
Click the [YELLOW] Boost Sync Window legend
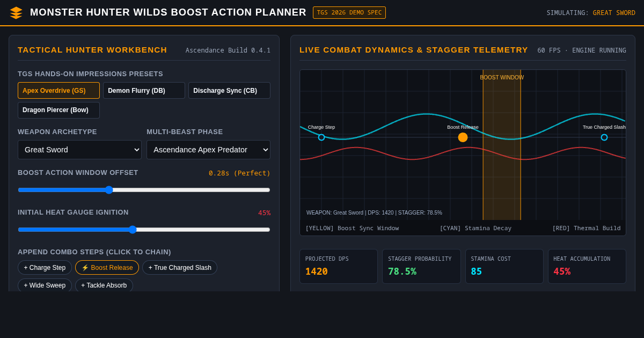tap(352, 229)
